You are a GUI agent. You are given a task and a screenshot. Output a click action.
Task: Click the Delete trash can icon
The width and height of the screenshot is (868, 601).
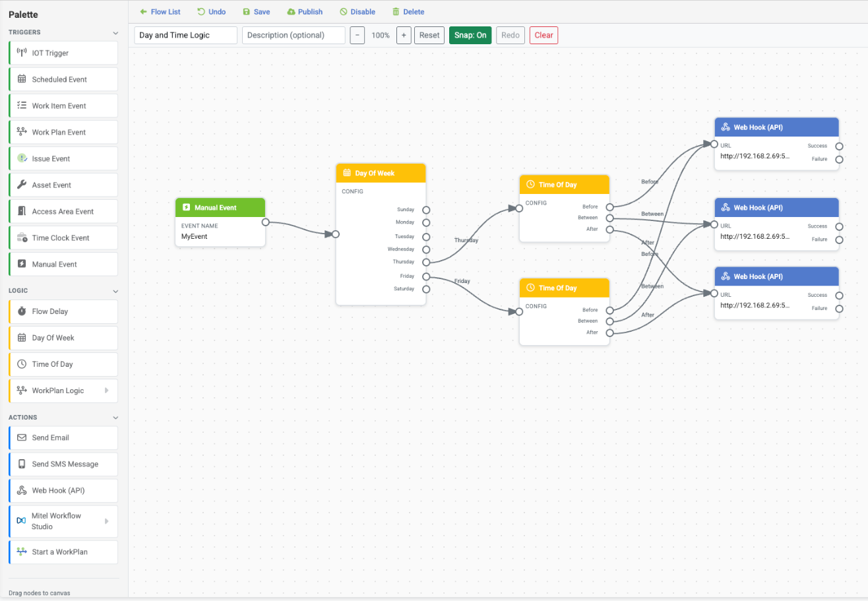(396, 12)
